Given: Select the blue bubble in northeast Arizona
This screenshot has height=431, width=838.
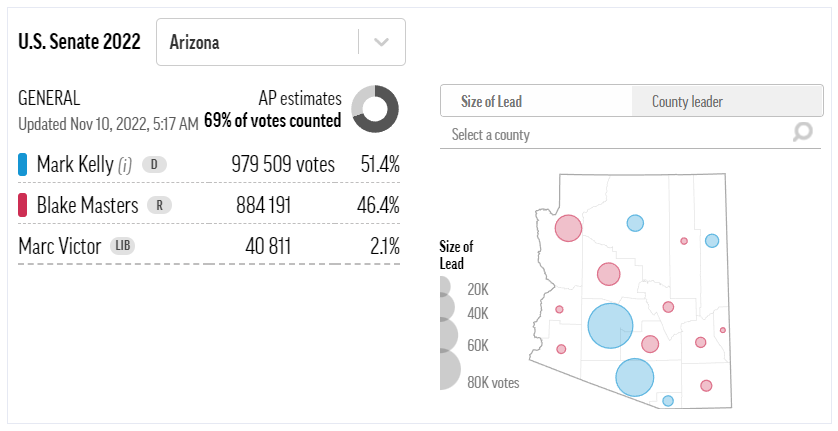Looking at the screenshot, I should coord(712,240).
